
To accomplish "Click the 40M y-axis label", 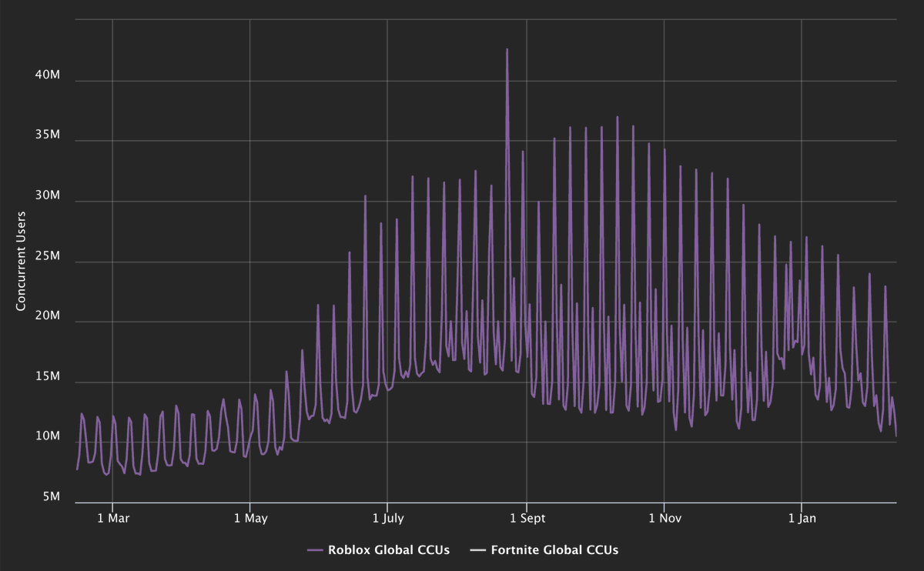I will point(48,75).
